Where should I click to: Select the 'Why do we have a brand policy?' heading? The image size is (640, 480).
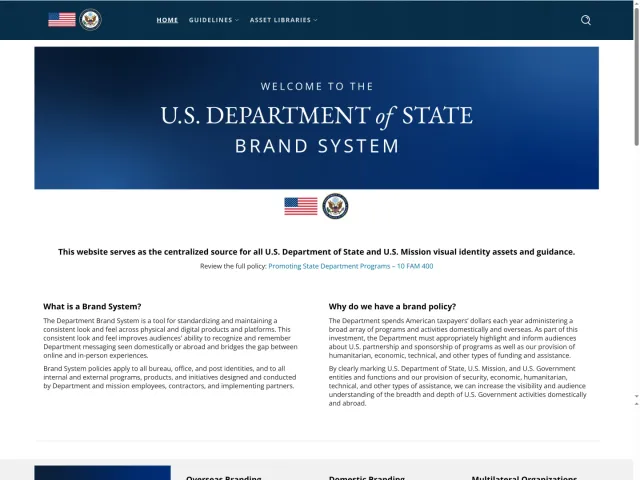tap(392, 307)
